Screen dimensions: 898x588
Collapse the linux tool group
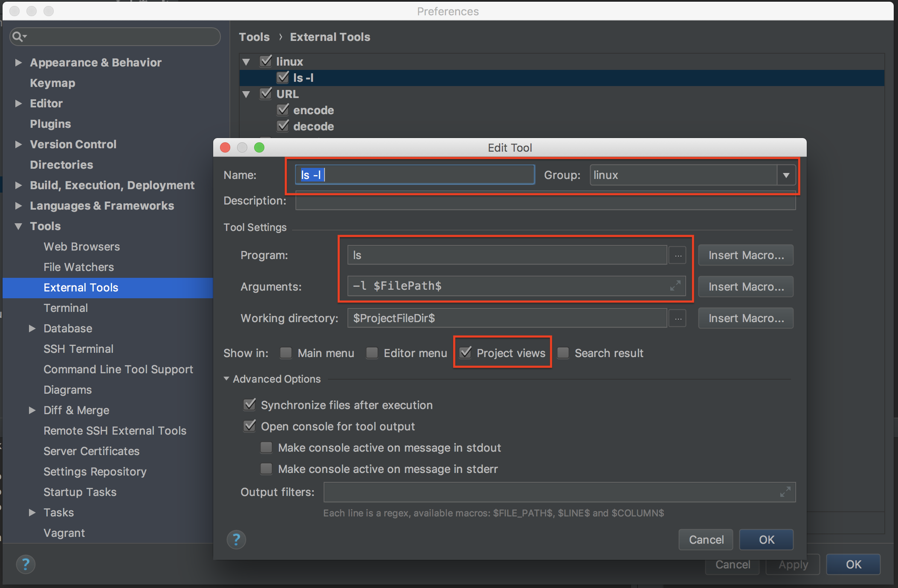[x=246, y=61]
